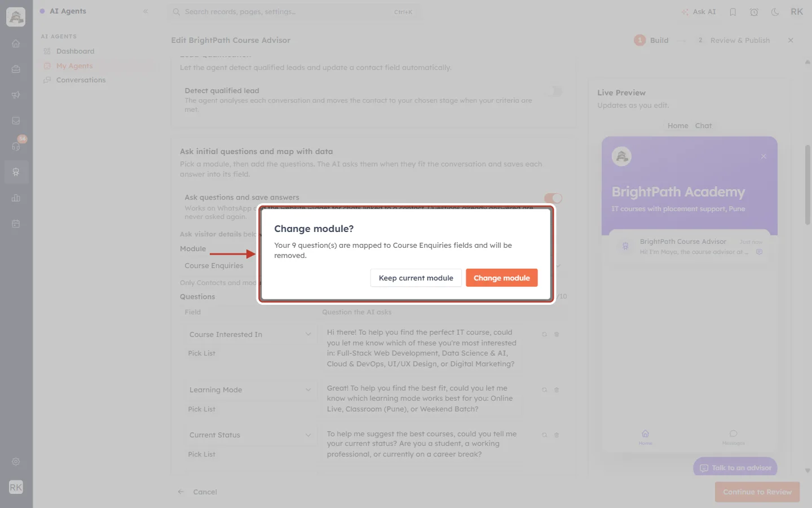Open the Course Interested In field dropdown
812x508 pixels.
click(250, 334)
